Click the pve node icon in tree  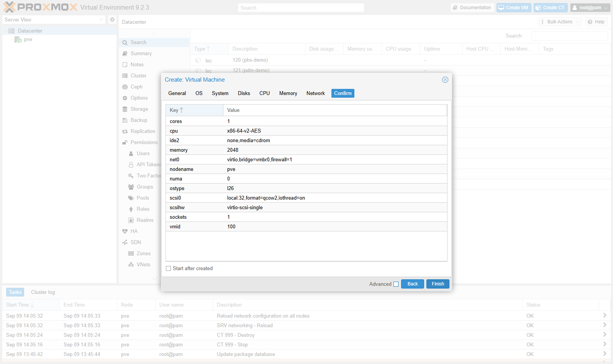[18, 39]
